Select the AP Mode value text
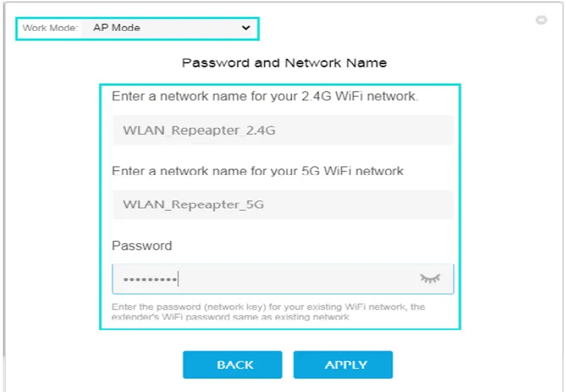Screen dimensions: 566x392 (117, 28)
